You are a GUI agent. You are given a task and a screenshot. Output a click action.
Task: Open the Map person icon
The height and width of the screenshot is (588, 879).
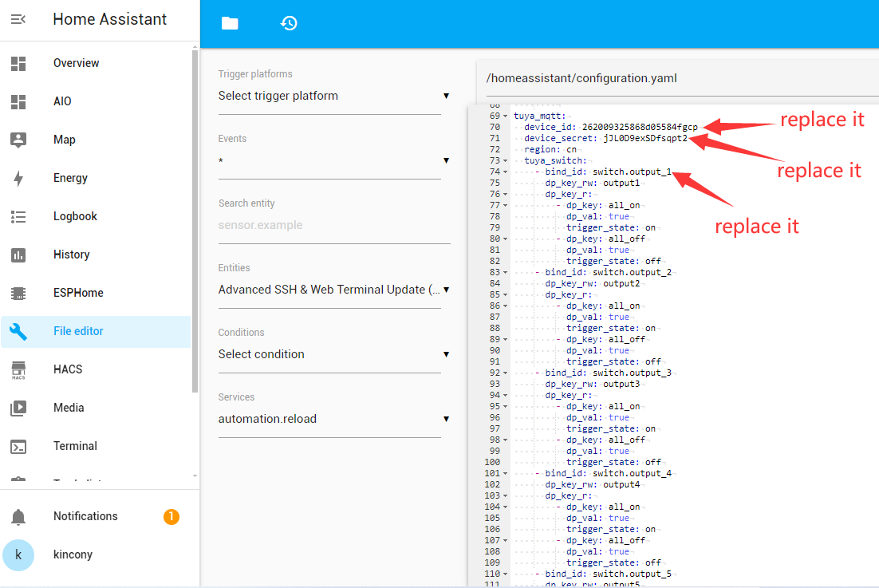(x=18, y=140)
